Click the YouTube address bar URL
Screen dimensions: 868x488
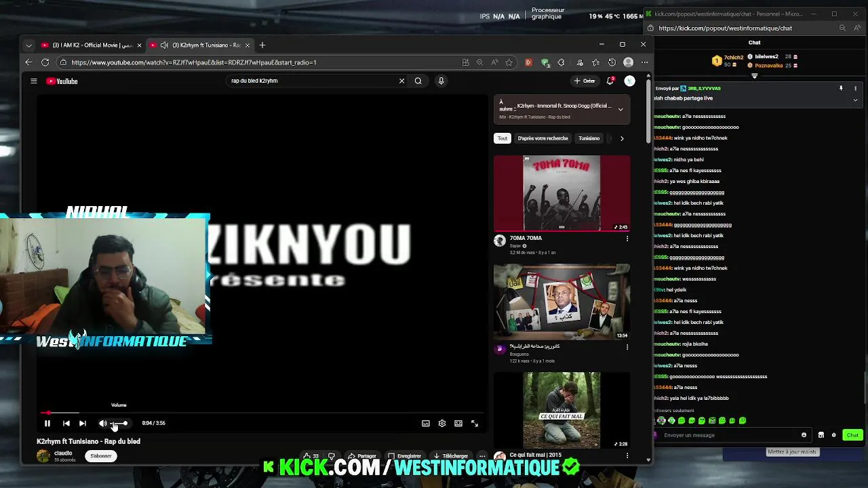pyautogui.click(x=194, y=62)
